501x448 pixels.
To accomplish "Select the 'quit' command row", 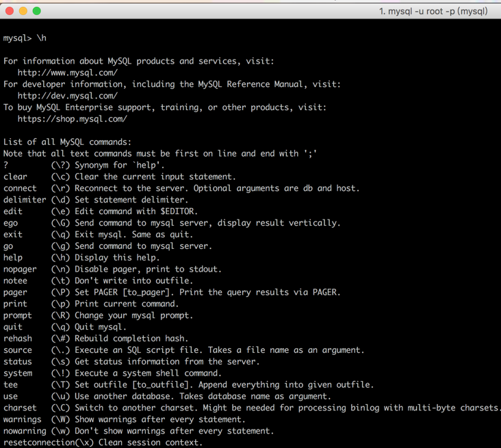I will [65, 327].
